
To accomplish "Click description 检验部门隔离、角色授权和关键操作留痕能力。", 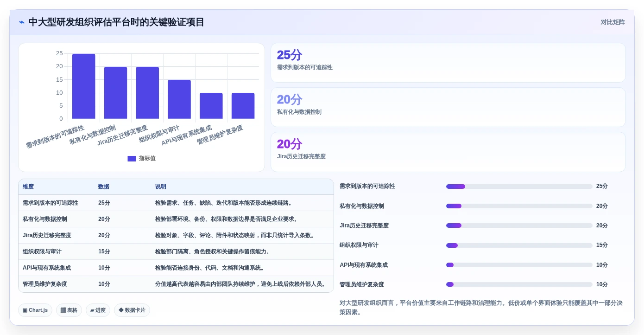I will [214, 252].
